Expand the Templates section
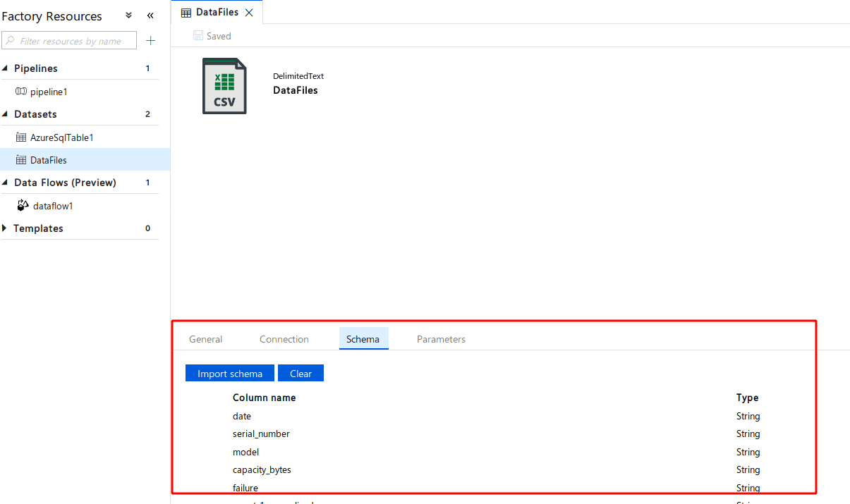Screen dimensions: 850x504 coord(6,228)
